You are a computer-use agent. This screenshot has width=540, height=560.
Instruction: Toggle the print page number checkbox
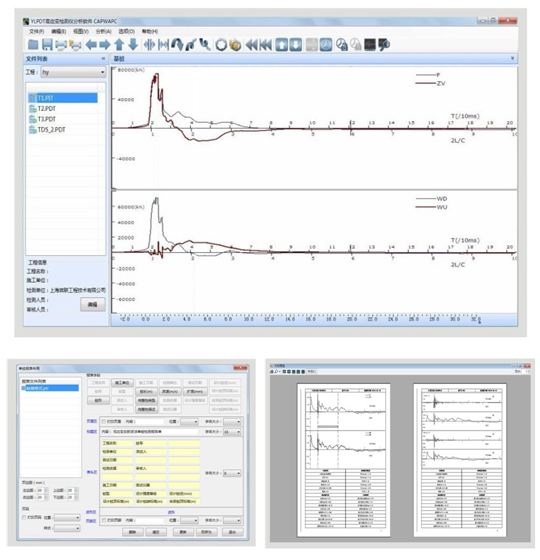pyautogui.click(x=24, y=517)
